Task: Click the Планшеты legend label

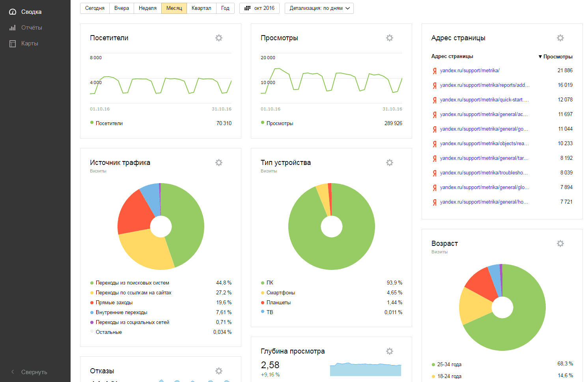Action: (x=278, y=303)
